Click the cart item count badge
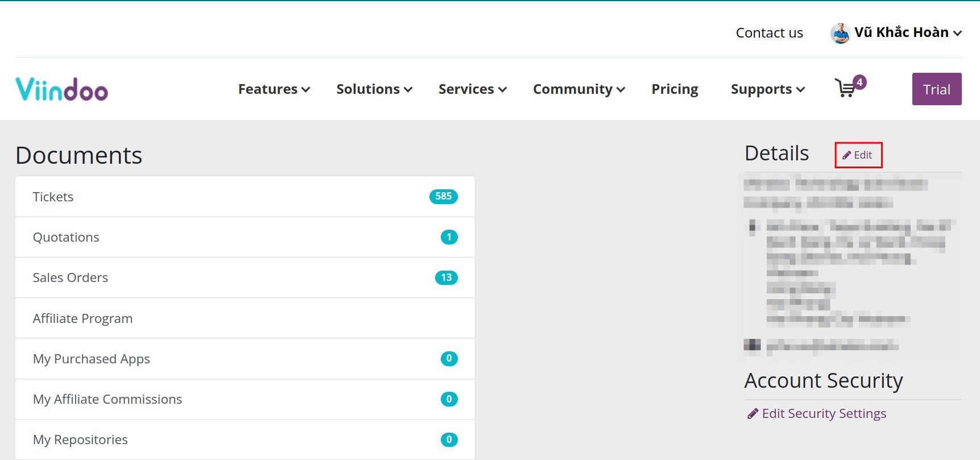Viewport: 980px width, 460px height. pyautogui.click(x=859, y=82)
